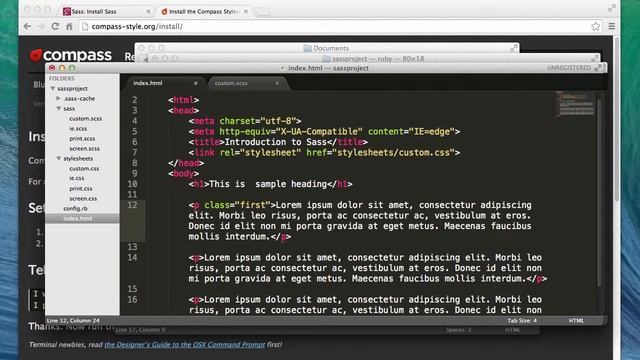Screen dimensions: 640x360
Task: Open print.css in the sidebar
Action: (81, 189)
